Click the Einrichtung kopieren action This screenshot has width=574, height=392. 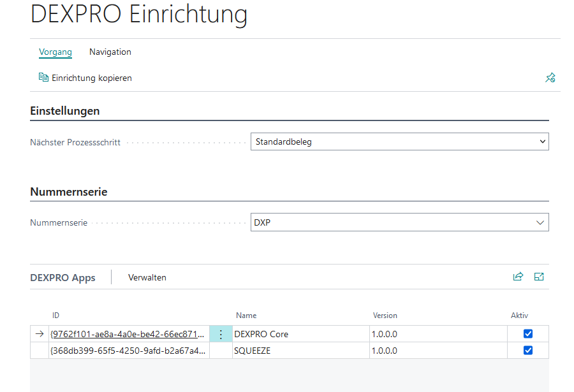[91, 78]
